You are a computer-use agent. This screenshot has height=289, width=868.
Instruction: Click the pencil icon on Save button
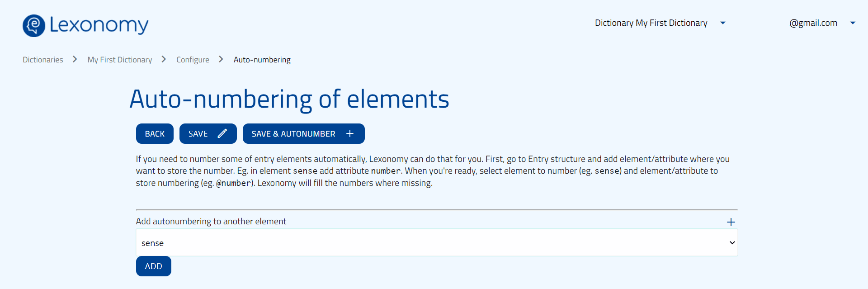click(x=222, y=133)
